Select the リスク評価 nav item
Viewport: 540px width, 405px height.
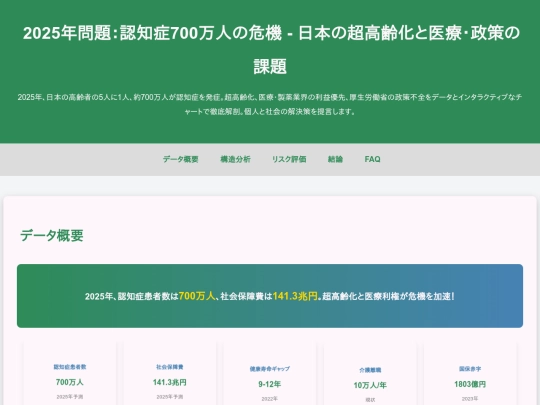[x=289, y=159]
